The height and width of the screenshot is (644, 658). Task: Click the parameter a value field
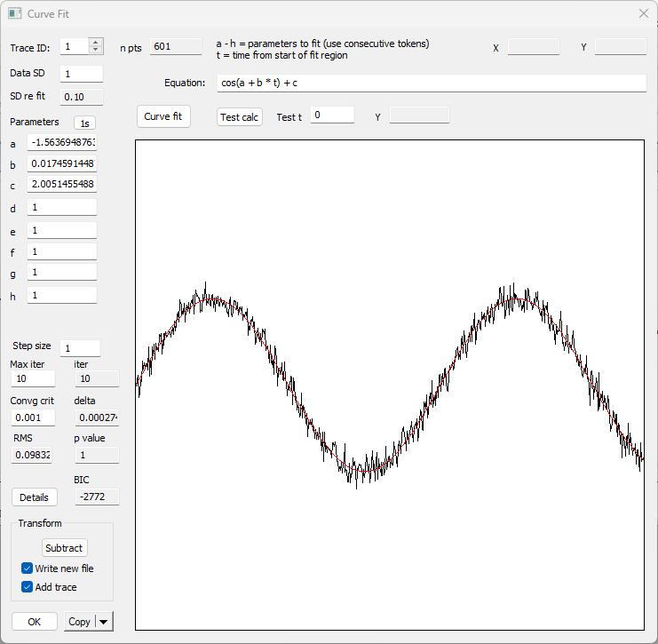62,143
